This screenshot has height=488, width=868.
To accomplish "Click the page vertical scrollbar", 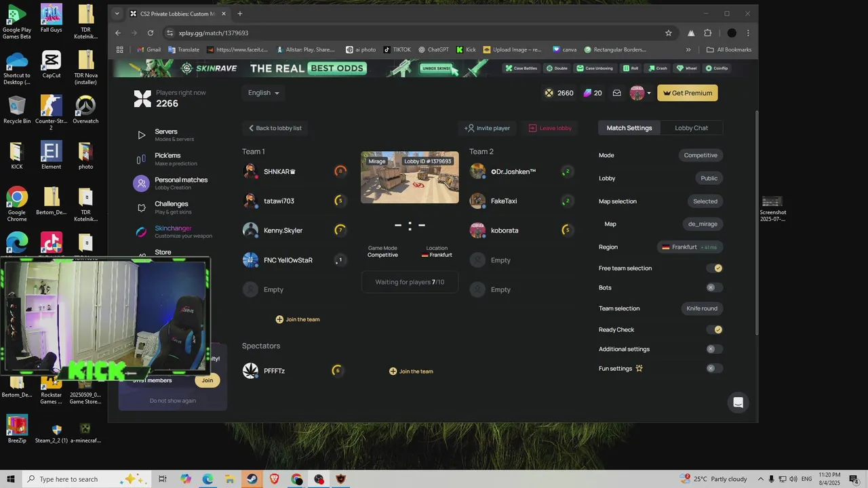I will [756, 222].
